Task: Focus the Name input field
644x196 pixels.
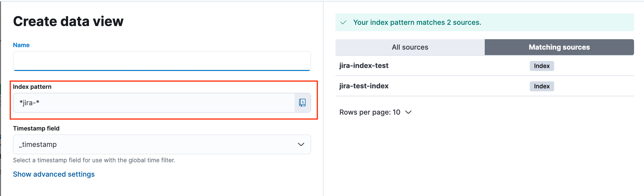Action: pos(162,61)
